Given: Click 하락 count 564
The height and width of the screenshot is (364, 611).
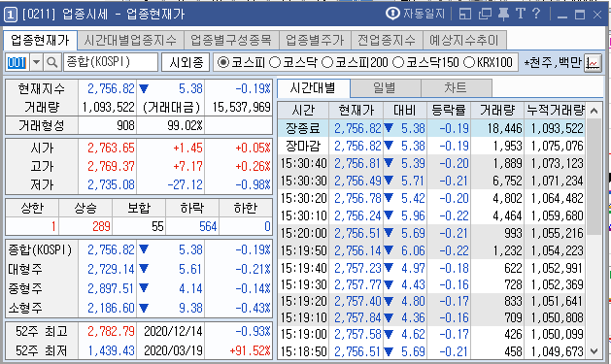Looking at the screenshot, I should [x=208, y=226].
